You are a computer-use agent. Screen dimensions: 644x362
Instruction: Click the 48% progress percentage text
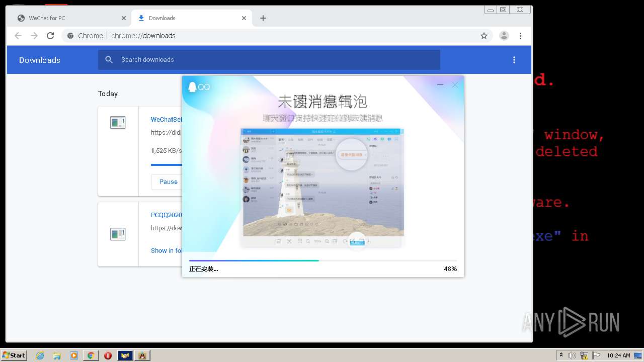[450, 269]
